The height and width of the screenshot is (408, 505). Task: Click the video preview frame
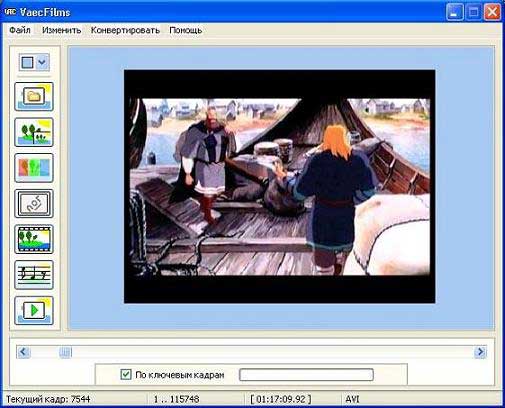[x=279, y=187]
